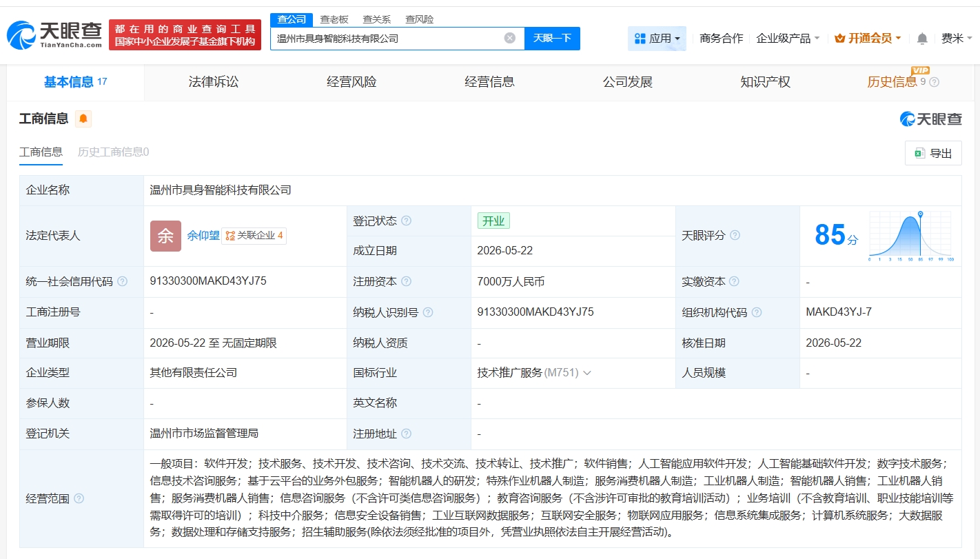Click the company name in 企业名称 row
The height and width of the screenshot is (559, 980).
click(221, 190)
